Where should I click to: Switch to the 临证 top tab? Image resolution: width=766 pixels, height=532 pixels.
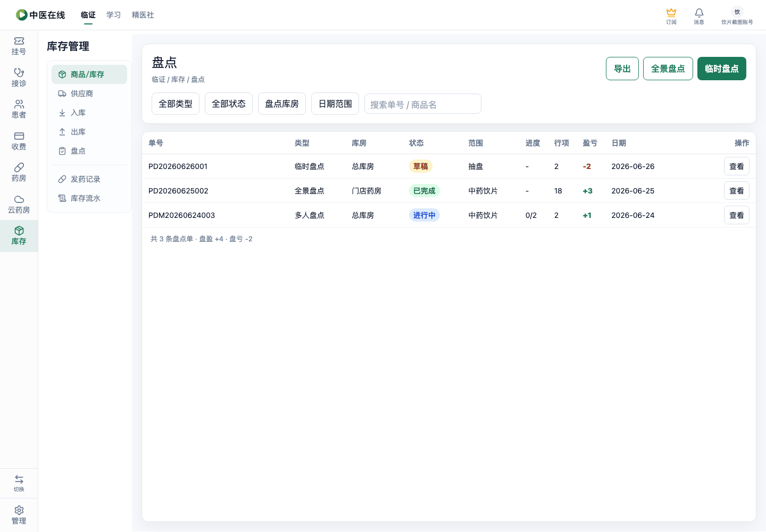[88, 15]
